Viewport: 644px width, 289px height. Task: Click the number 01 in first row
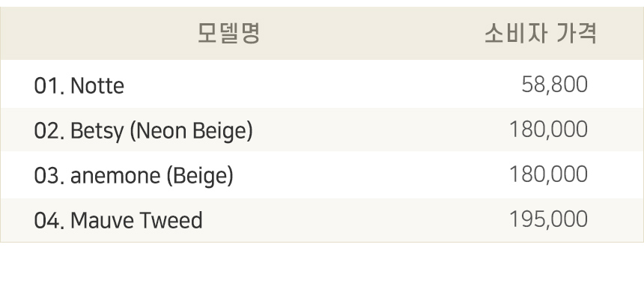46,86
